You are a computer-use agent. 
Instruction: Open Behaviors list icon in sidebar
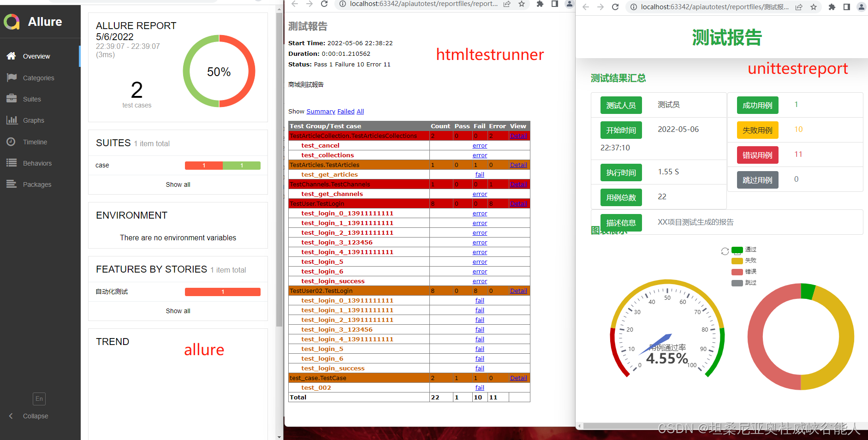tap(12, 163)
